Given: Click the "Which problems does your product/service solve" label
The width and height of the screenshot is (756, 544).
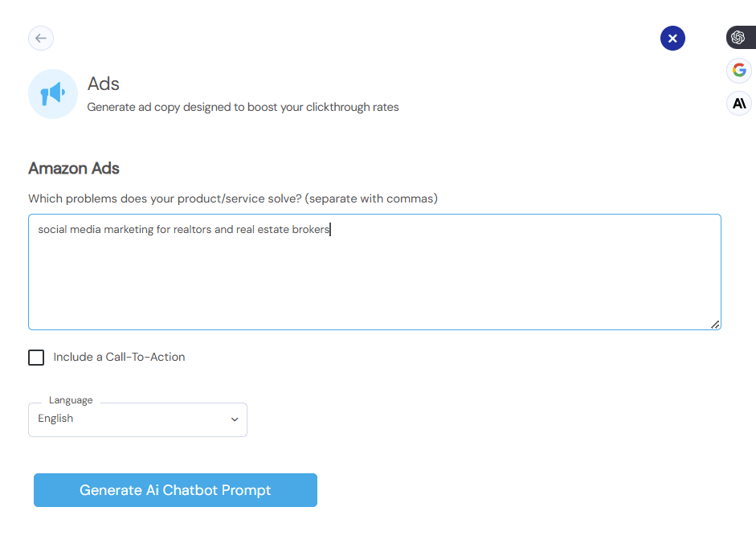Looking at the screenshot, I should tap(233, 198).
